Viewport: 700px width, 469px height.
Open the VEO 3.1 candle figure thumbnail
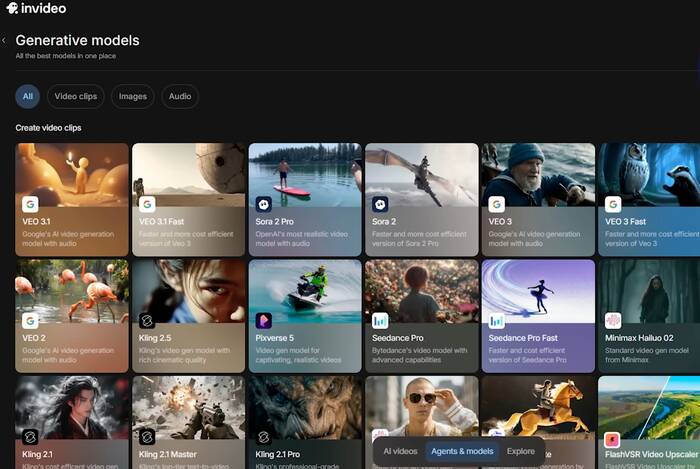tap(72, 174)
